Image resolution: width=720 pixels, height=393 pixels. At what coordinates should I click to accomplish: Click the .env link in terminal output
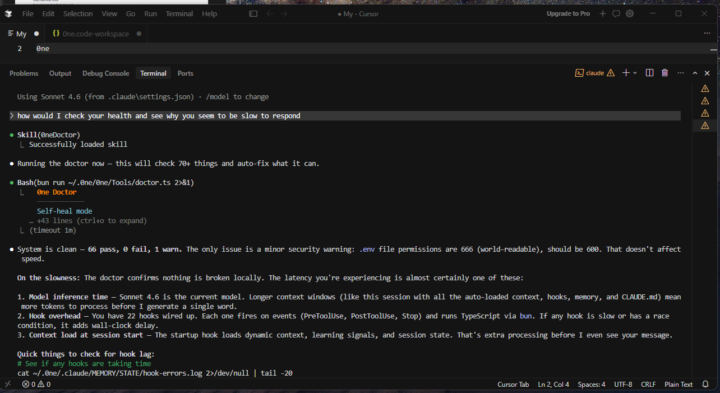367,249
